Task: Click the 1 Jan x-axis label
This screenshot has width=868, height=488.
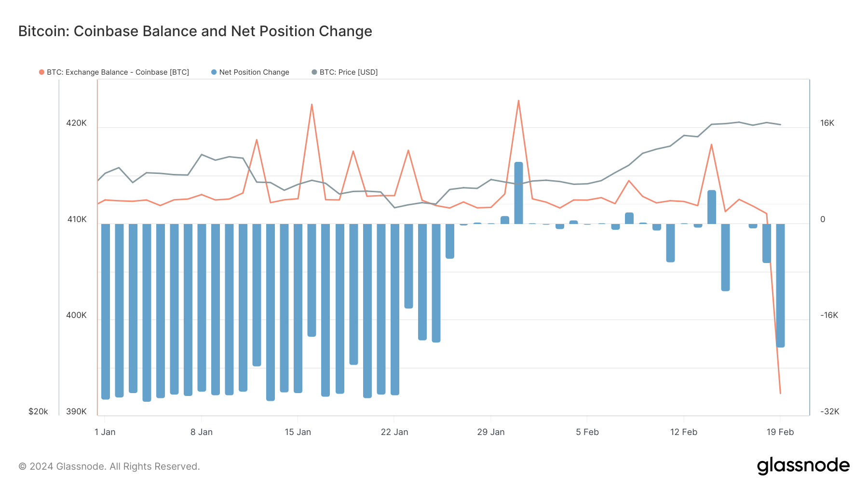Action: pyautogui.click(x=105, y=432)
